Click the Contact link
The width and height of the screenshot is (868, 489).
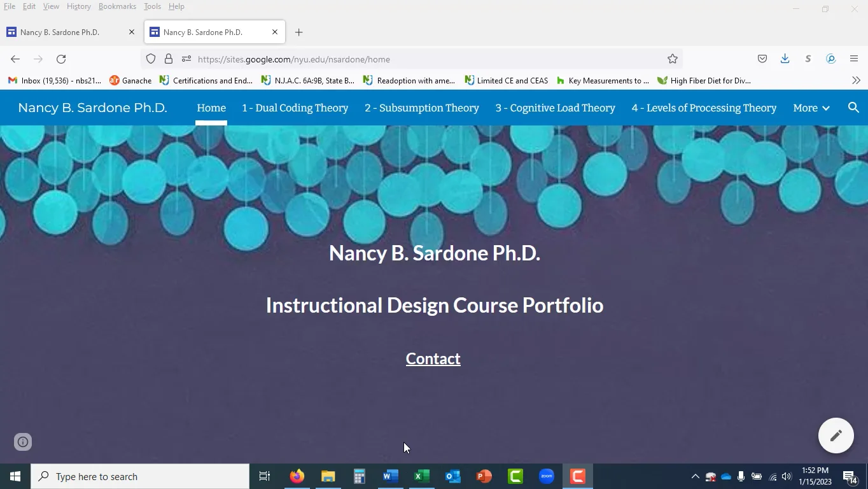click(433, 359)
